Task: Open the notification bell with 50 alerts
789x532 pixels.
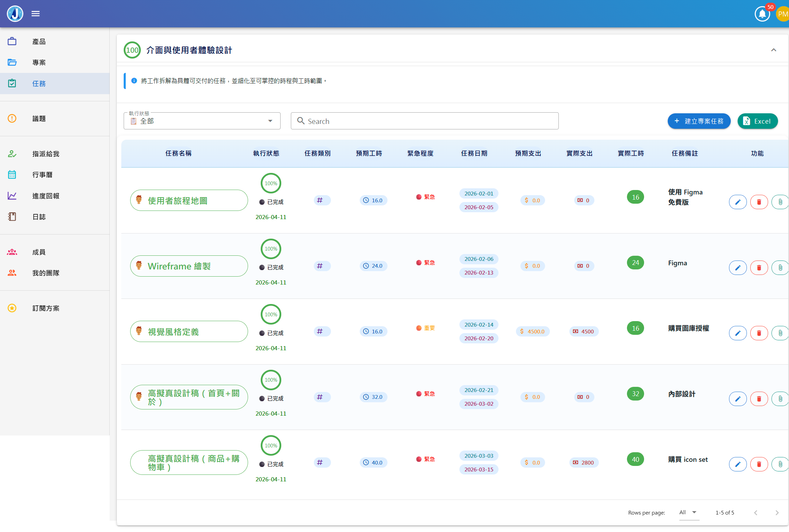Action: click(762, 14)
